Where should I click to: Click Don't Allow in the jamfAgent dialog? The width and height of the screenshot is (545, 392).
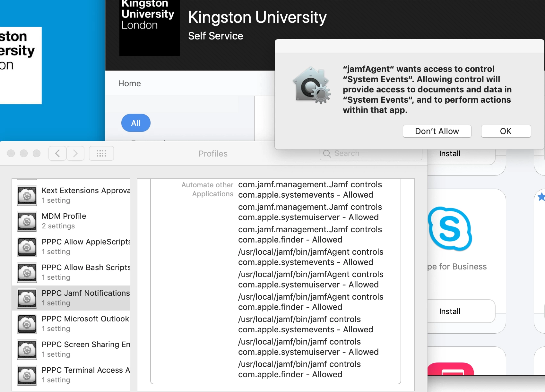[437, 131]
